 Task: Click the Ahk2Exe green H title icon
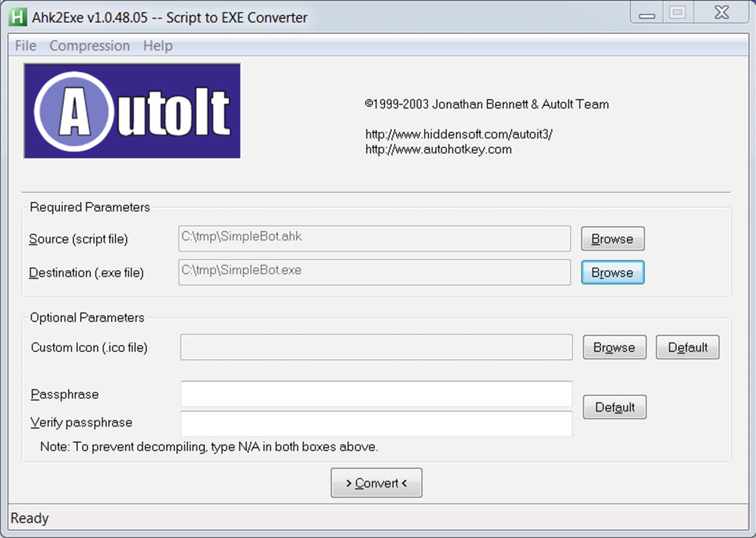(x=18, y=17)
